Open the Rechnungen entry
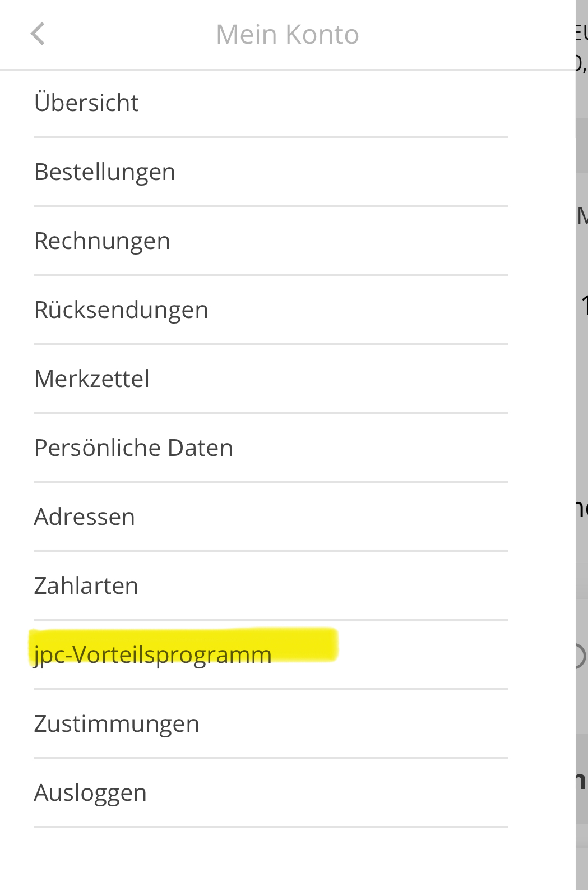The width and height of the screenshot is (588, 890). click(102, 241)
